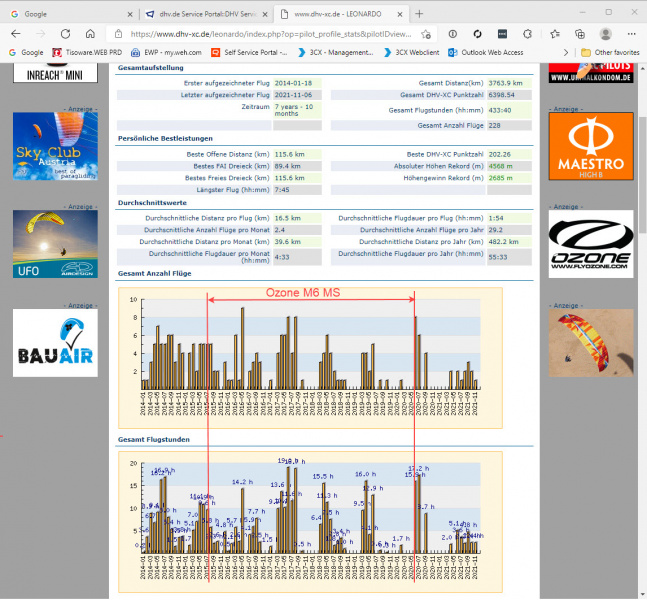Open the browser home page
This screenshot has width=647, height=600.
coord(90,34)
